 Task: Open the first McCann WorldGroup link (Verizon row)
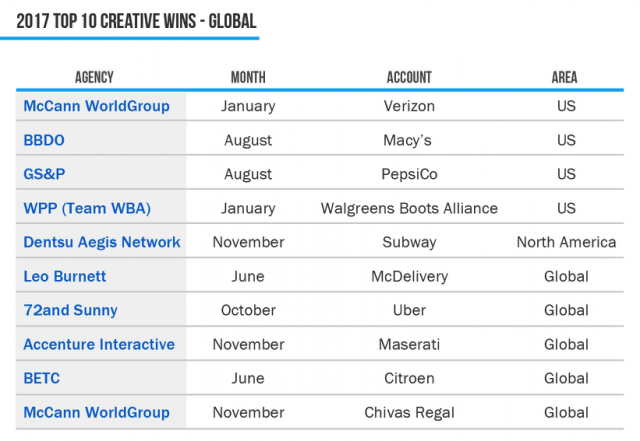click(x=96, y=106)
